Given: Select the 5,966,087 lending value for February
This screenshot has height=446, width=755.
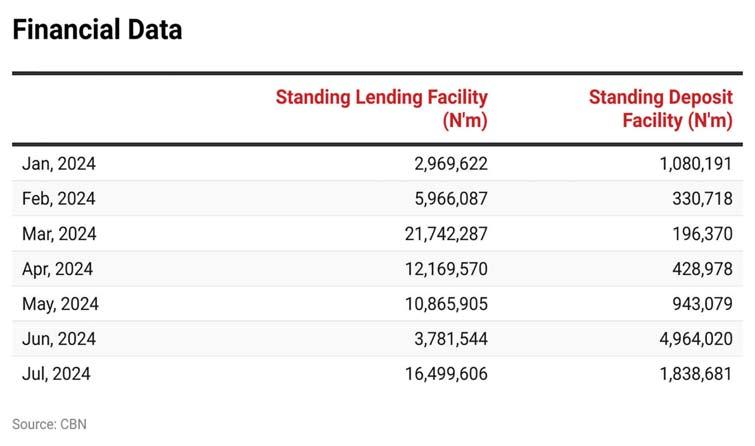Looking at the screenshot, I should 450,199.
